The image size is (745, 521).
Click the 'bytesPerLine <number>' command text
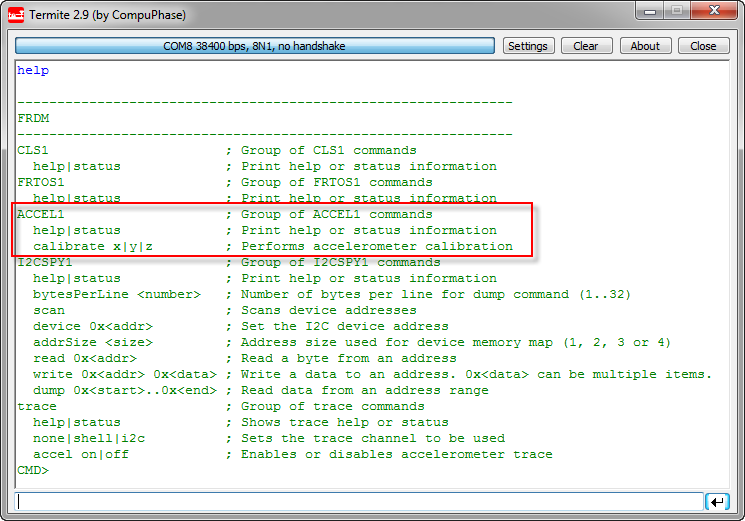116,294
